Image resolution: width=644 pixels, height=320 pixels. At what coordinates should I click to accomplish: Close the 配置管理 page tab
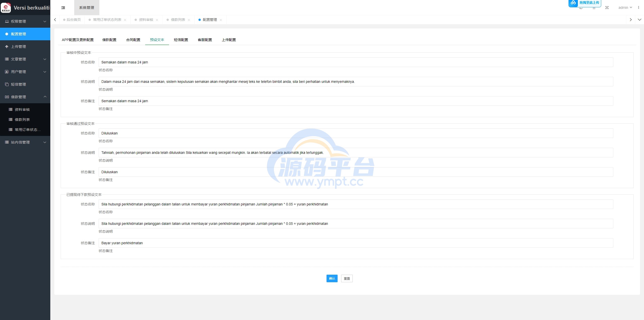(x=221, y=20)
